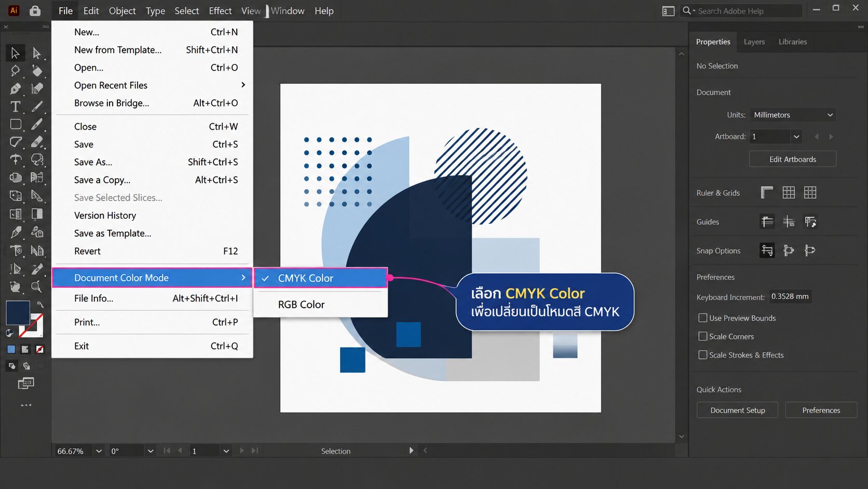Select the Rotate tool
The height and width of the screenshot is (489, 868).
pyautogui.click(x=16, y=160)
